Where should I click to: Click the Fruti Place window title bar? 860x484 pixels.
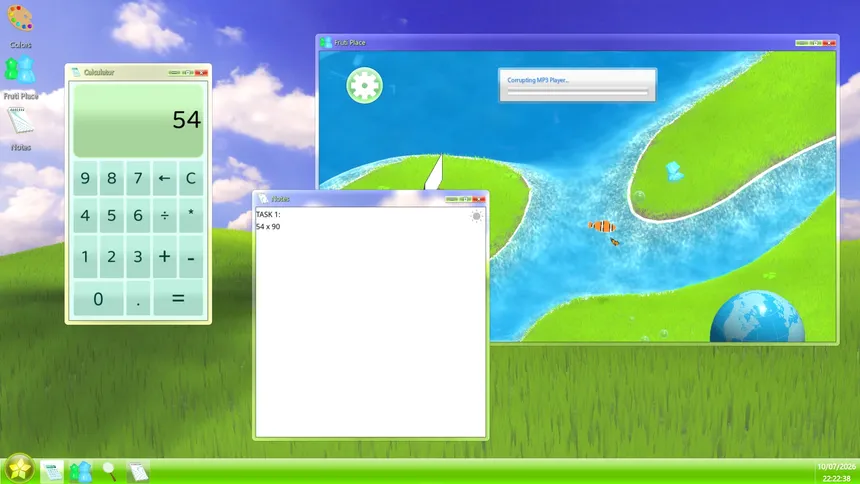pos(577,42)
